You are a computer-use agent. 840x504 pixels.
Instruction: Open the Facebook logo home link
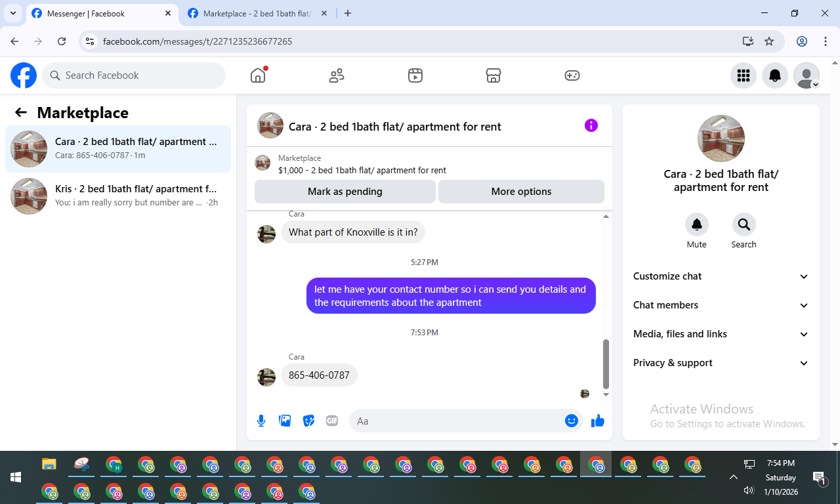pos(24,75)
